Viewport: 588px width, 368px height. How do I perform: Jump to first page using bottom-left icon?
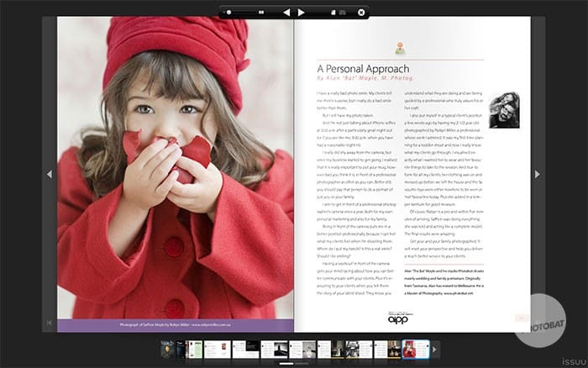[50, 322]
